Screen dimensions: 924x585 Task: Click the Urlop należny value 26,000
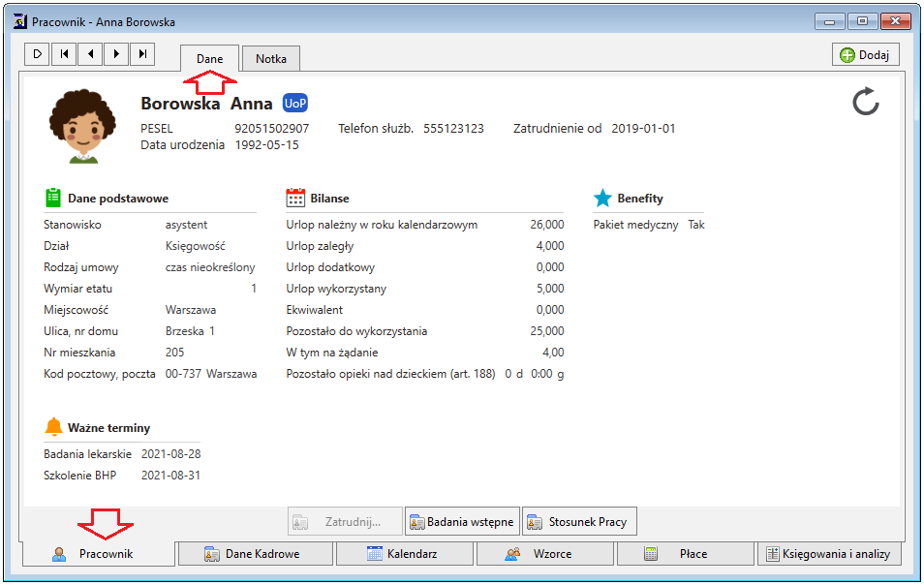[547, 225]
